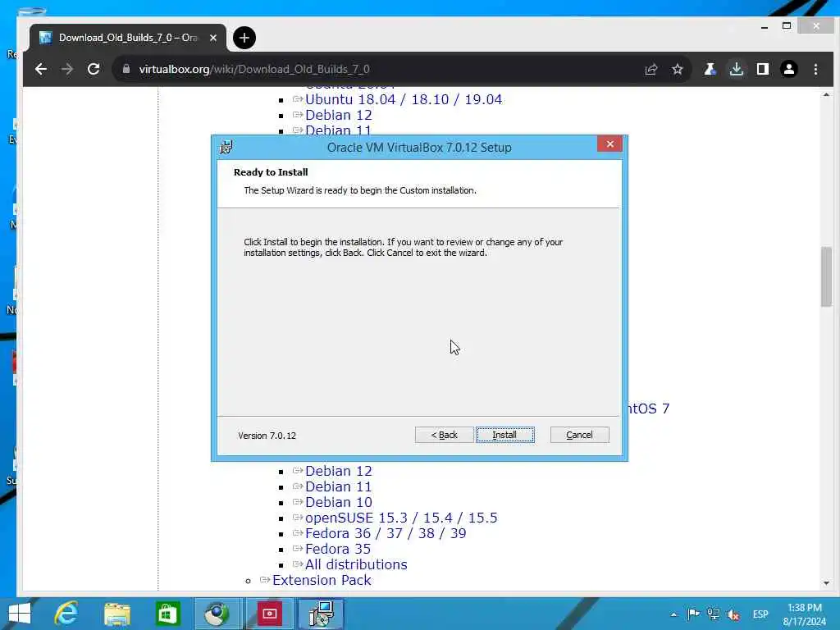Screen dimensions: 840x630
Task: Switch to VirtualBox installer taskbar icon
Action: click(321, 614)
